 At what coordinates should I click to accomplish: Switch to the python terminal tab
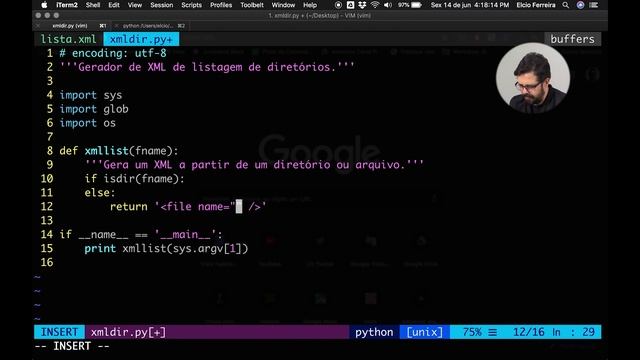point(149,26)
